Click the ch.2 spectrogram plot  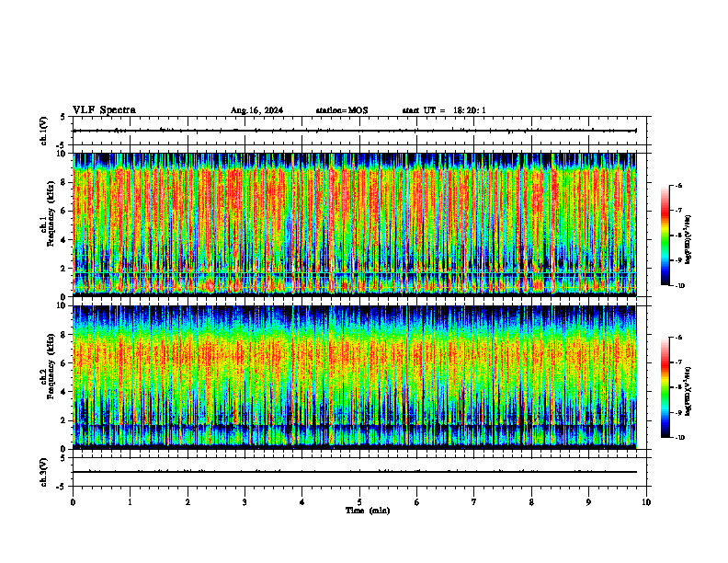click(355, 377)
